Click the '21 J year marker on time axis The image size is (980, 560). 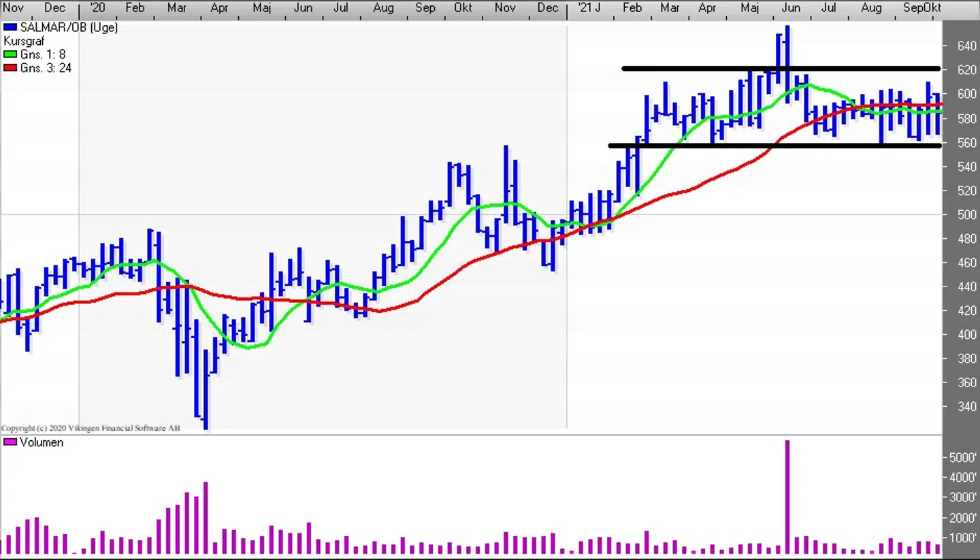[589, 8]
